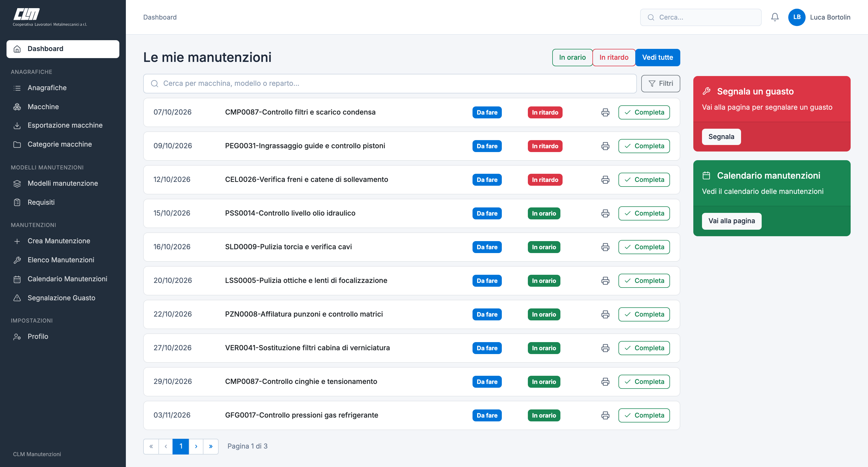Open Calendario Manutenzioni in sidebar
This screenshot has width=868, height=467.
click(x=63, y=279)
